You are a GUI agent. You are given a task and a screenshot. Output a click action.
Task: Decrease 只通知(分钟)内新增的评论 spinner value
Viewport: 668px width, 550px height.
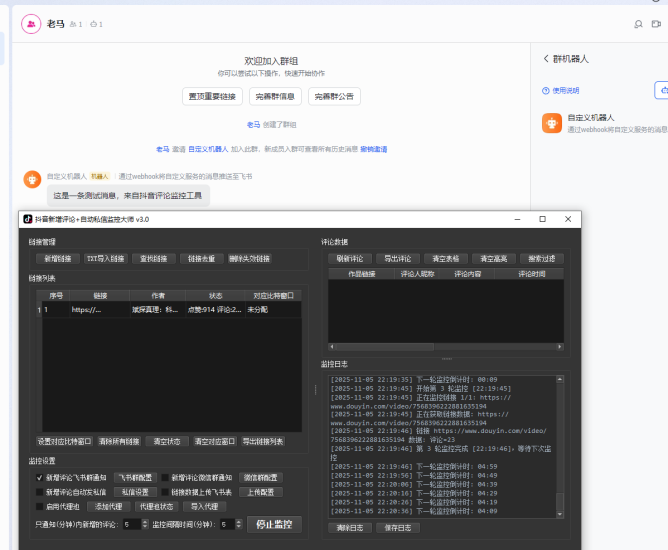[145, 527]
